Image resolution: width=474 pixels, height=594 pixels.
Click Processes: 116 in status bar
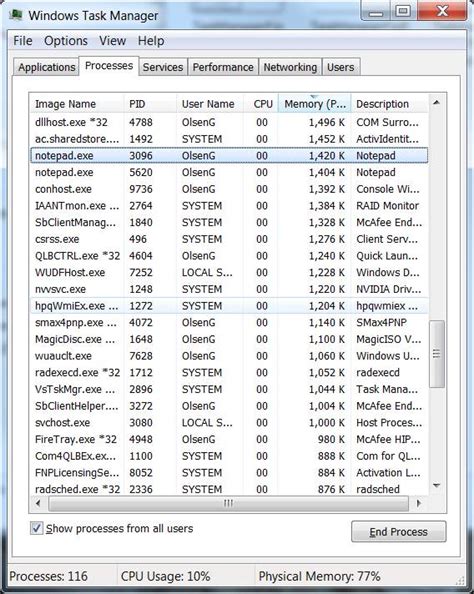coord(48,576)
